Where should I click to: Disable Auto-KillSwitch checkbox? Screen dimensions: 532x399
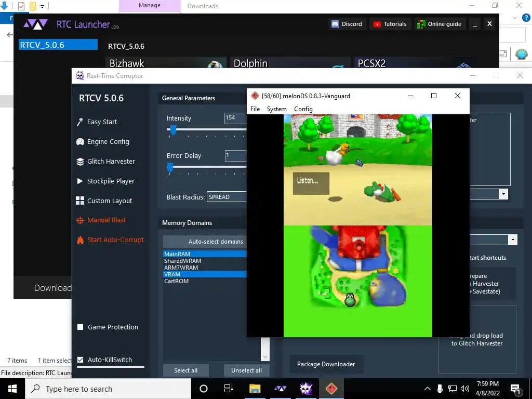click(x=81, y=360)
